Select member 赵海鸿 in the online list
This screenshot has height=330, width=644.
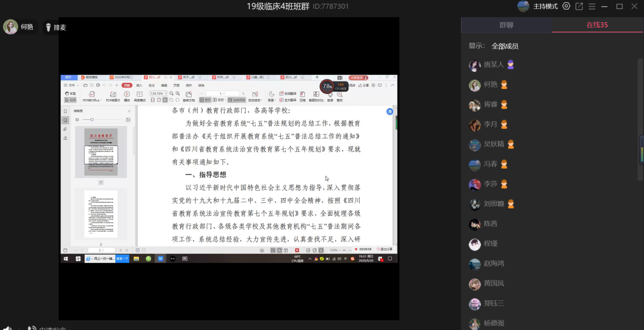494,264
